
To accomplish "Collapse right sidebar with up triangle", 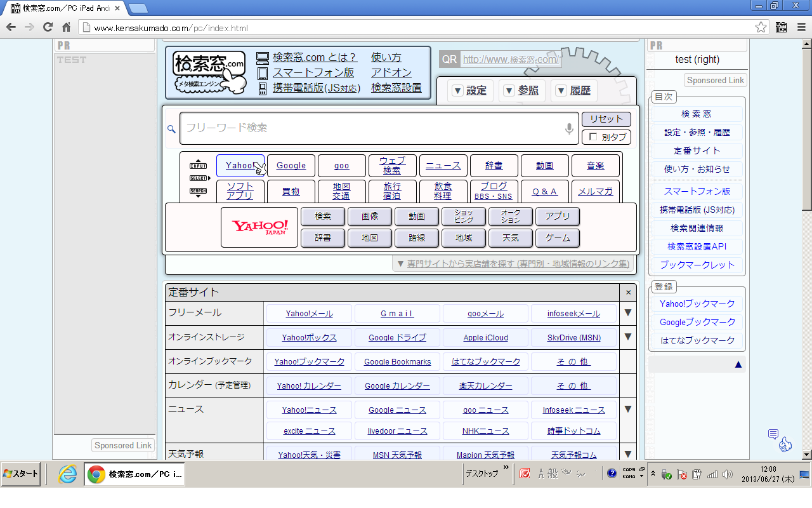I will click(x=738, y=364).
